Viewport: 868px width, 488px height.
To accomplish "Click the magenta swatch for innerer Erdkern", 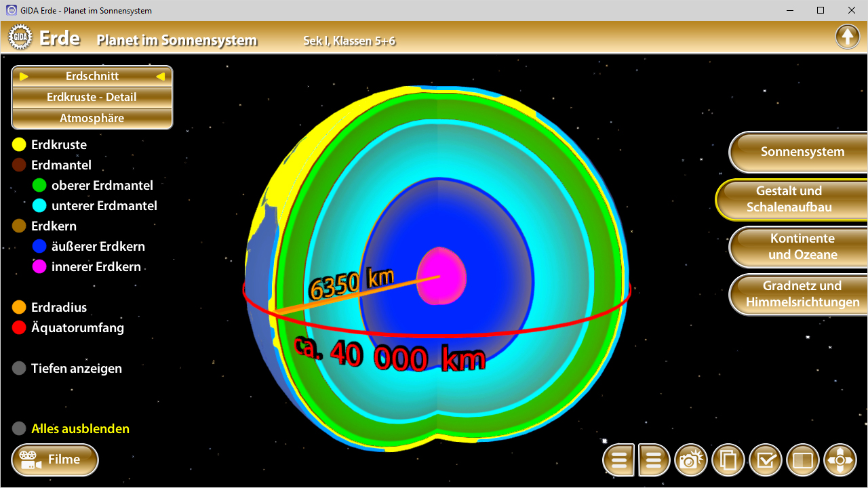I will pos(40,266).
